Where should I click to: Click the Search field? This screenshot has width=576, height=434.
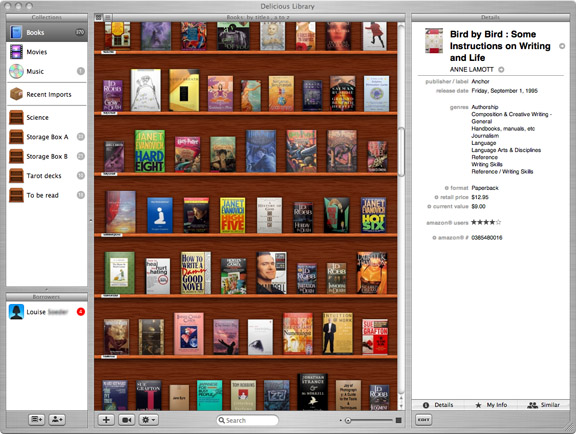click(x=247, y=420)
